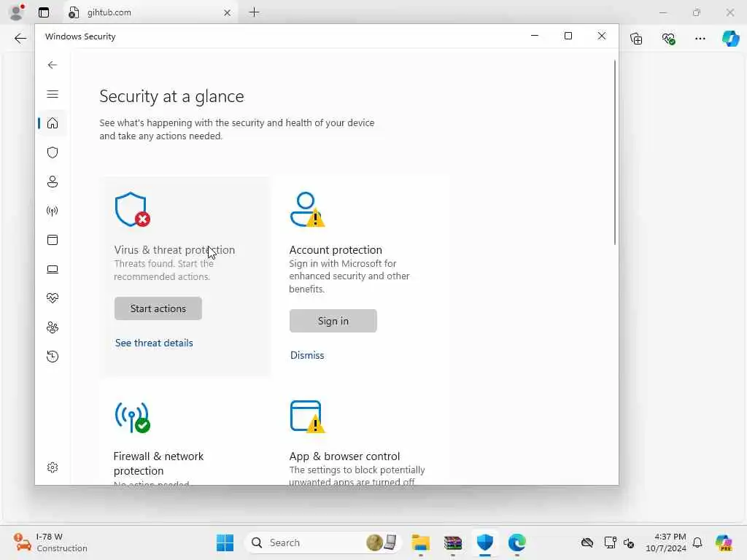Open a new browser tab
747x560 pixels.
(255, 12)
